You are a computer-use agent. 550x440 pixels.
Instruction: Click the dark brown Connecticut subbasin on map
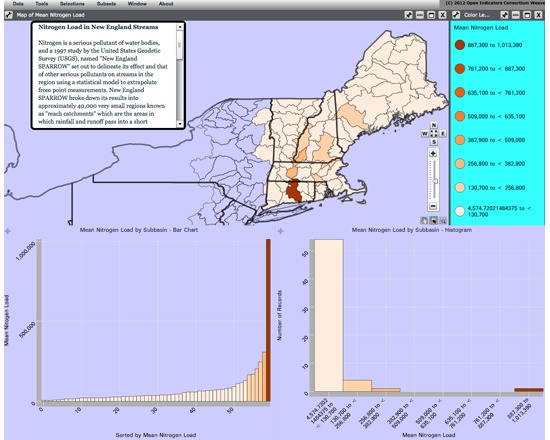(293, 191)
